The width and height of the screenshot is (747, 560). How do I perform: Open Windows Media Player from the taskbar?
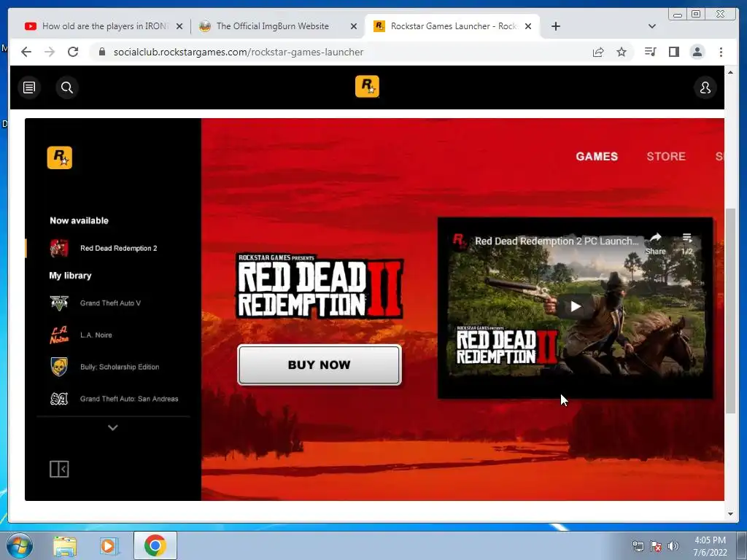coord(109,545)
